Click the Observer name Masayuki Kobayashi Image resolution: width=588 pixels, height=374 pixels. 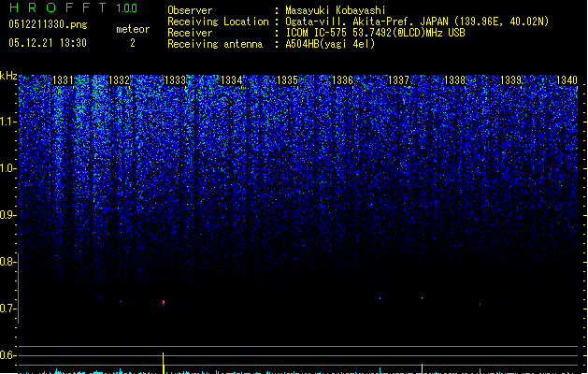pos(336,10)
